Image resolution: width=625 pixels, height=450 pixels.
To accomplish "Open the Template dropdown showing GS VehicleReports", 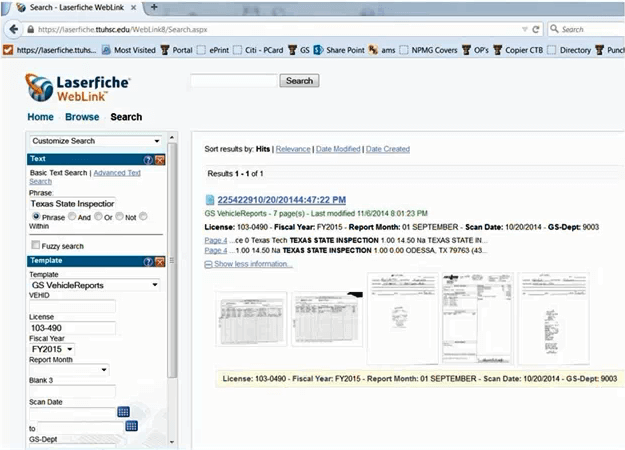I will pyautogui.click(x=94, y=285).
